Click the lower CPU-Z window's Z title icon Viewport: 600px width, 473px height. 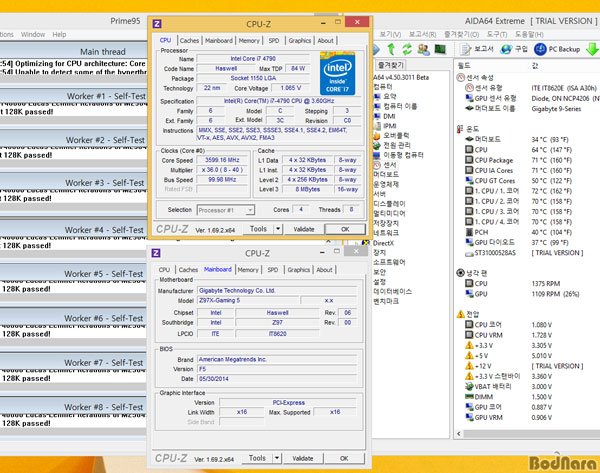click(156, 253)
